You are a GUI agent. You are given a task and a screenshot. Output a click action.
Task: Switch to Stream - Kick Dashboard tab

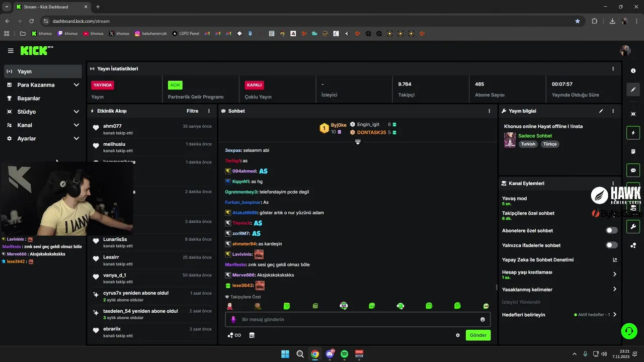pyautogui.click(x=52, y=7)
